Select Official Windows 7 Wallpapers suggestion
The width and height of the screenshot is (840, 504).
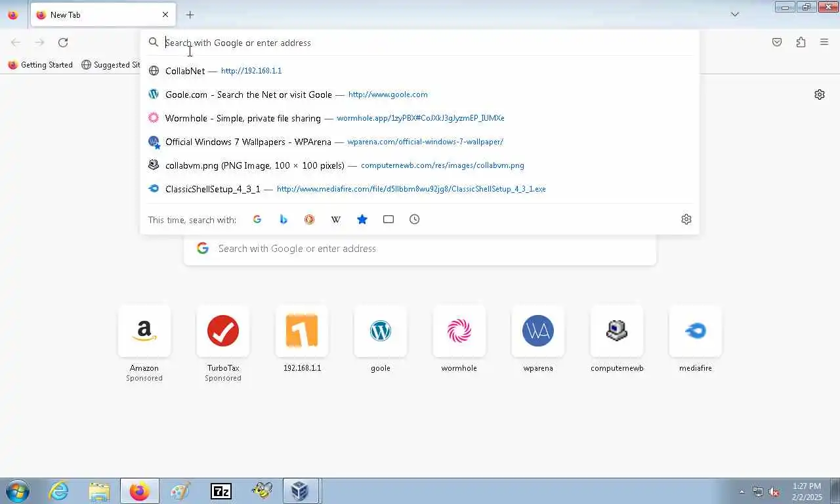click(419, 142)
